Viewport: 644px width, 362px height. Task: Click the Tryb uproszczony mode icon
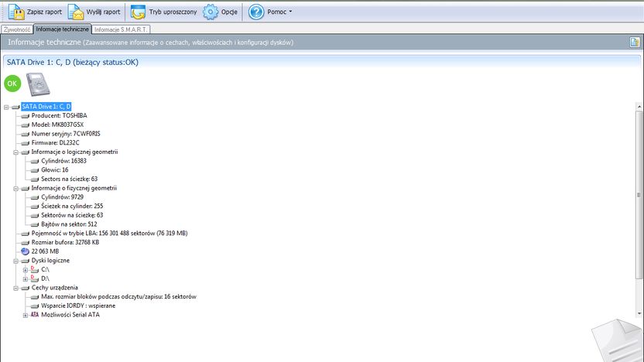[138, 12]
